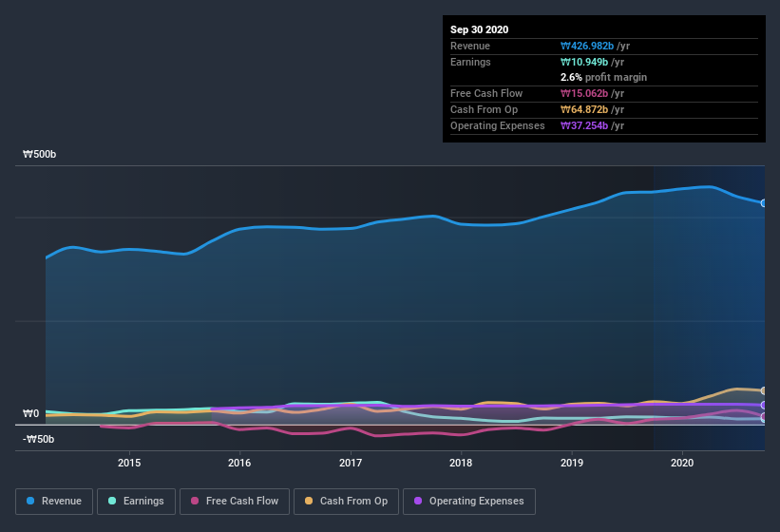
Task: Select the 2016 x-axis label
Action: coord(239,463)
